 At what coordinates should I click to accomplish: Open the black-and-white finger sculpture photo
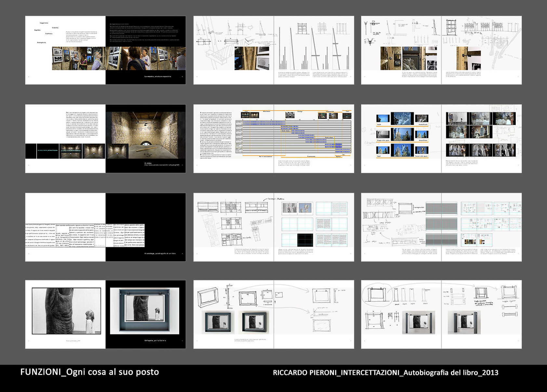pyautogui.click(x=66, y=311)
